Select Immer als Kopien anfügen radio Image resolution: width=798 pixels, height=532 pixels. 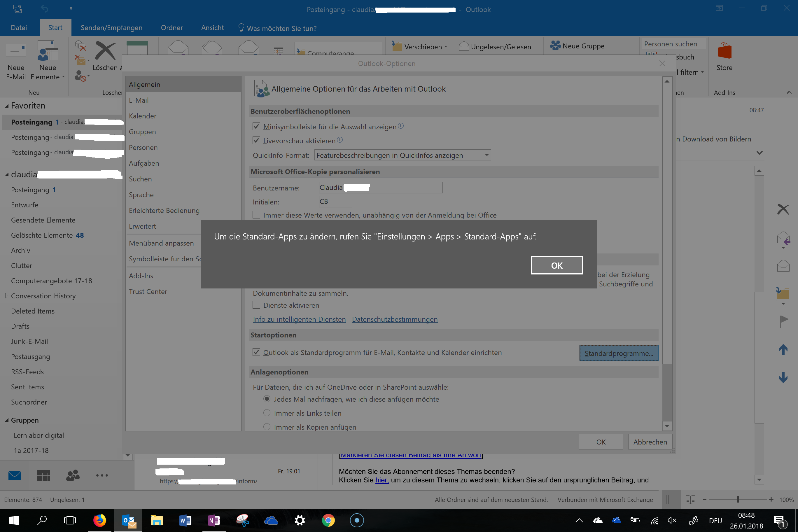(x=267, y=426)
